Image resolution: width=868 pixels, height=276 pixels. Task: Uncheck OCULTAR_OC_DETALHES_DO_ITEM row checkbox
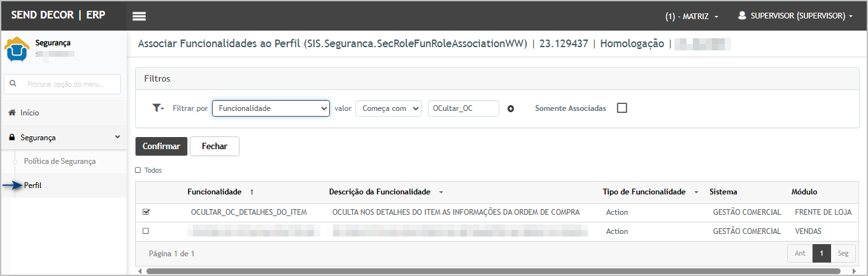pyautogui.click(x=146, y=212)
